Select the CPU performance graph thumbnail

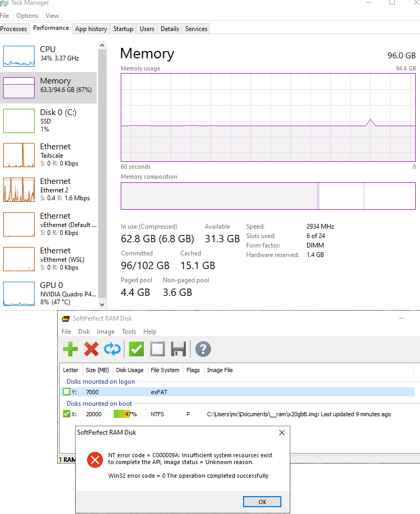click(19, 56)
